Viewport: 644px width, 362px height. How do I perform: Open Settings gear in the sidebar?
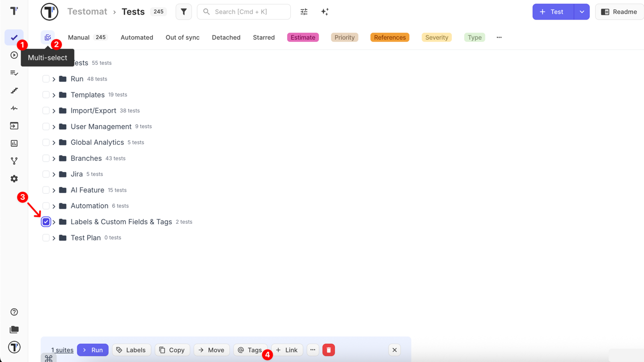point(14,179)
